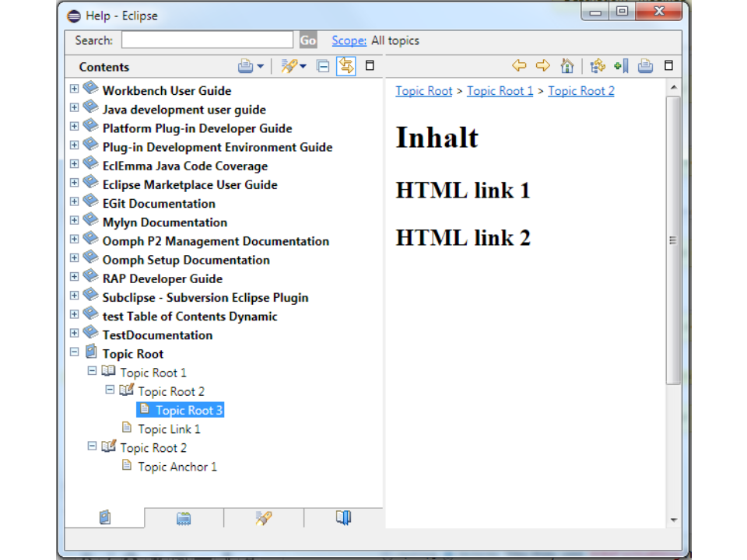Viewport: 747px width, 560px height.
Task: Click the Go Back arrow in content toolbar
Action: click(x=519, y=66)
